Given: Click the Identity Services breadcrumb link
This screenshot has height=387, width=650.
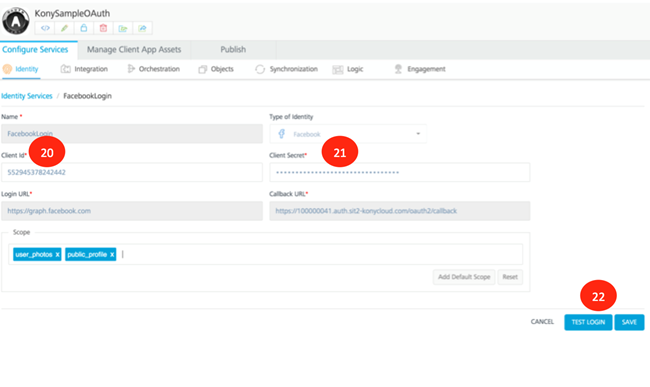Looking at the screenshot, I should [27, 96].
